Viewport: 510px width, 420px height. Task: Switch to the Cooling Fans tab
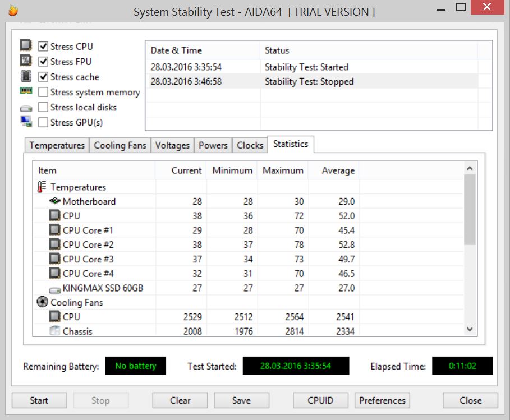pos(120,145)
